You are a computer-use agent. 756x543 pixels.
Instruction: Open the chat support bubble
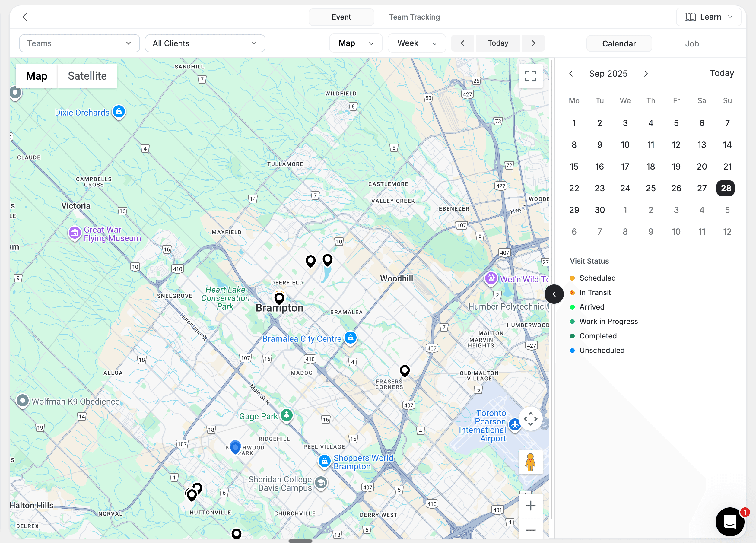(x=730, y=522)
